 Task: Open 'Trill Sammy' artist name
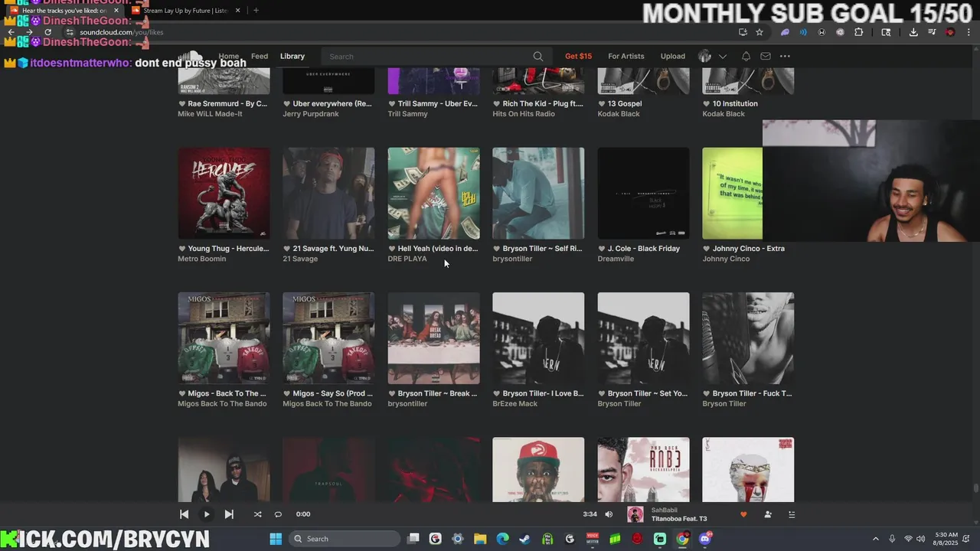tap(408, 114)
